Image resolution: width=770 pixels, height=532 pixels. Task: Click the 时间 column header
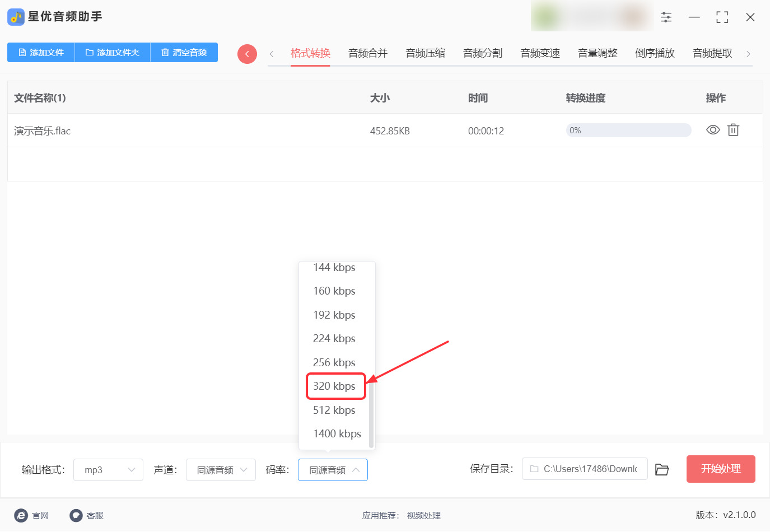coord(478,98)
